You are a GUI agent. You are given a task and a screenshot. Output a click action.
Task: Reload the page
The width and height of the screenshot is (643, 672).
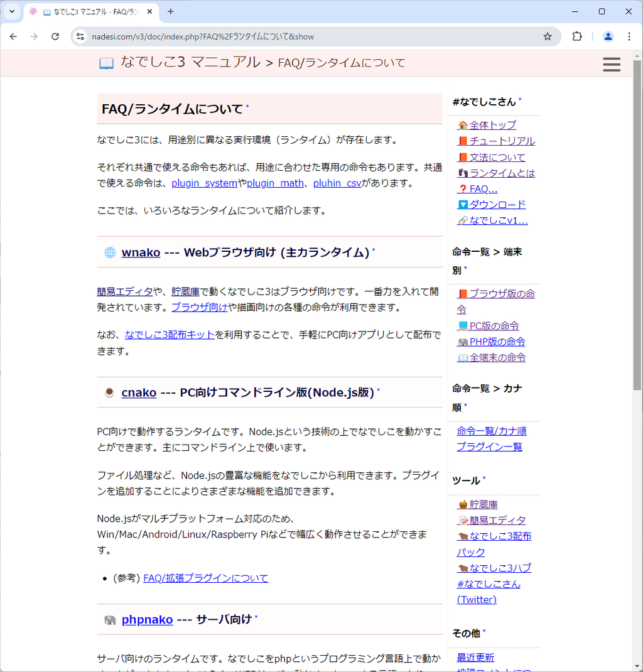55,36
